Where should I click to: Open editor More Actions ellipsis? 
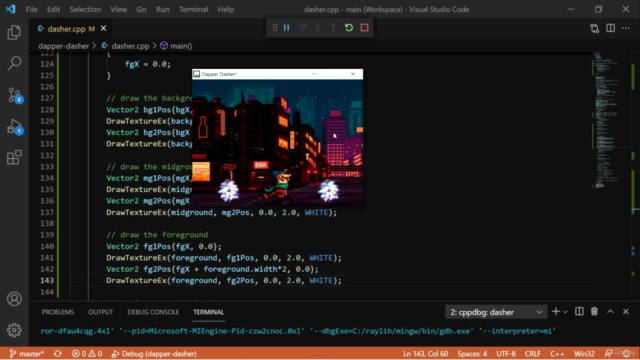626,28
